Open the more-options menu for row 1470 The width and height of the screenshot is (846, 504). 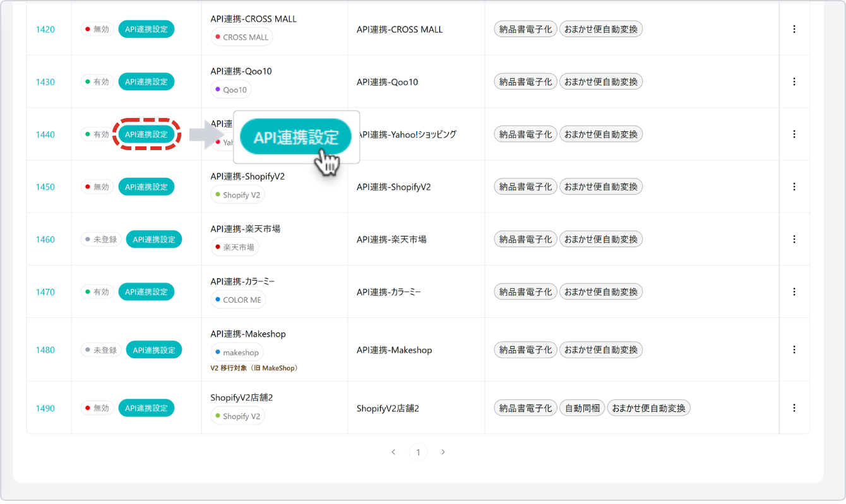794,291
